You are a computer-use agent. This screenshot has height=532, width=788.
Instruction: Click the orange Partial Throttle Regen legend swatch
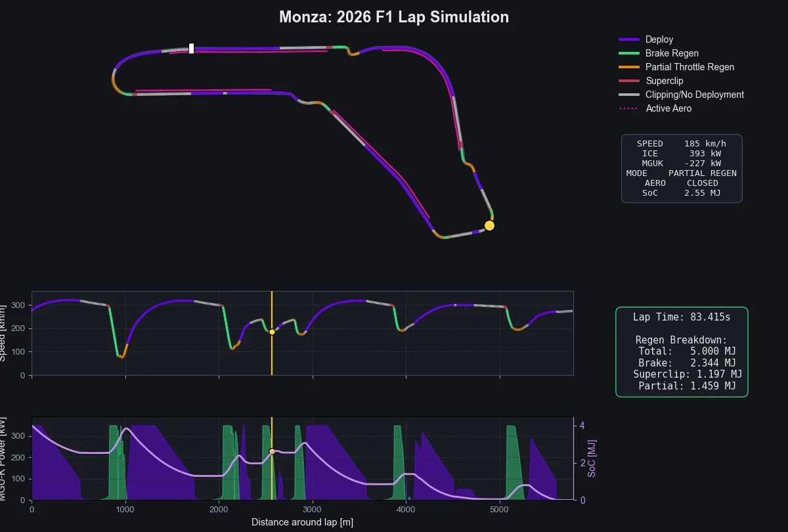629,67
